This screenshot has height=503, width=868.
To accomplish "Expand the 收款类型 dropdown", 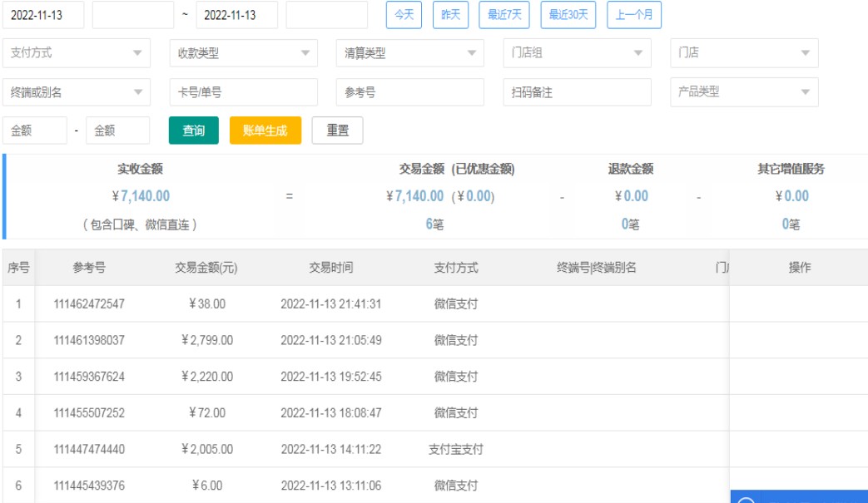I will pyautogui.click(x=243, y=53).
